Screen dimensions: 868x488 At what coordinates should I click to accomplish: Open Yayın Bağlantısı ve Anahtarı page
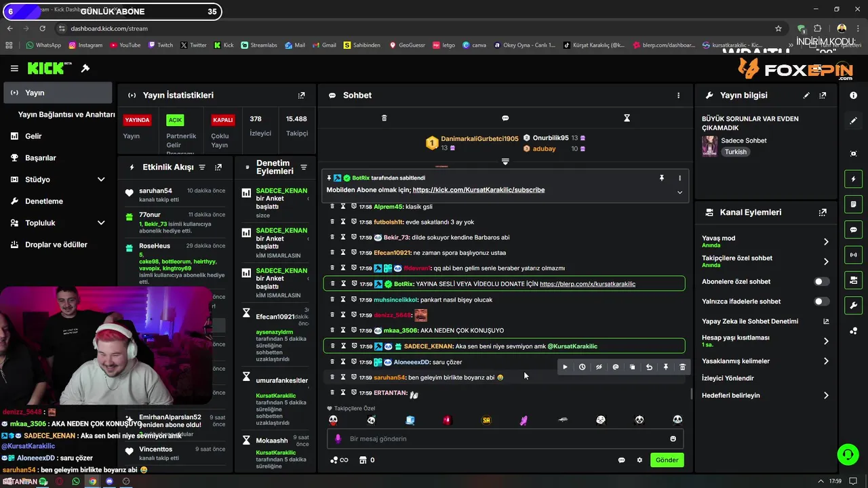point(66,115)
